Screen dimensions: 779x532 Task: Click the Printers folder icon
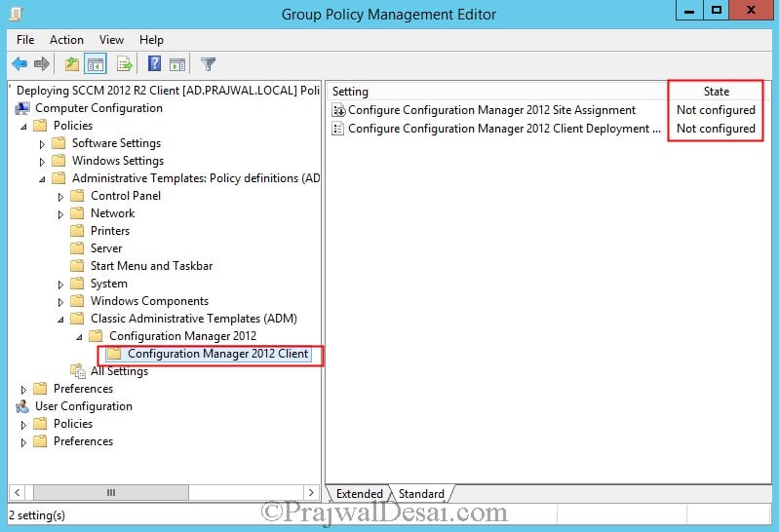coord(77,231)
